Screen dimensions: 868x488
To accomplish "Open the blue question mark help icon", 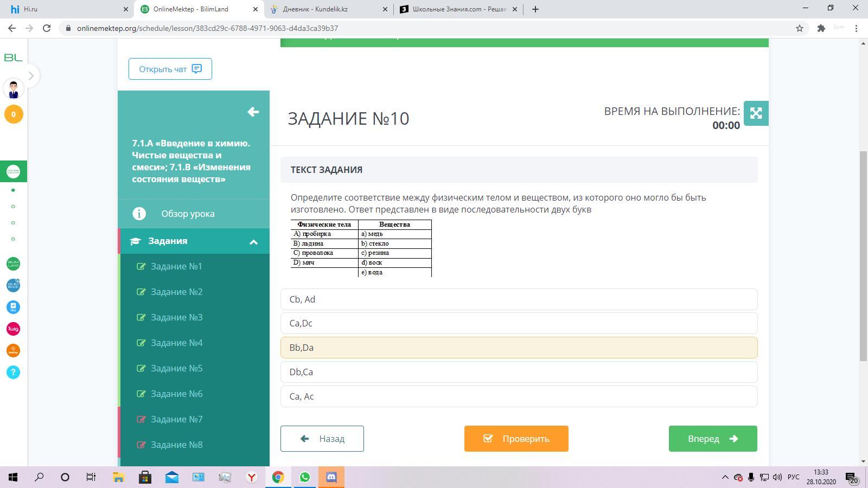I will coord(13,372).
